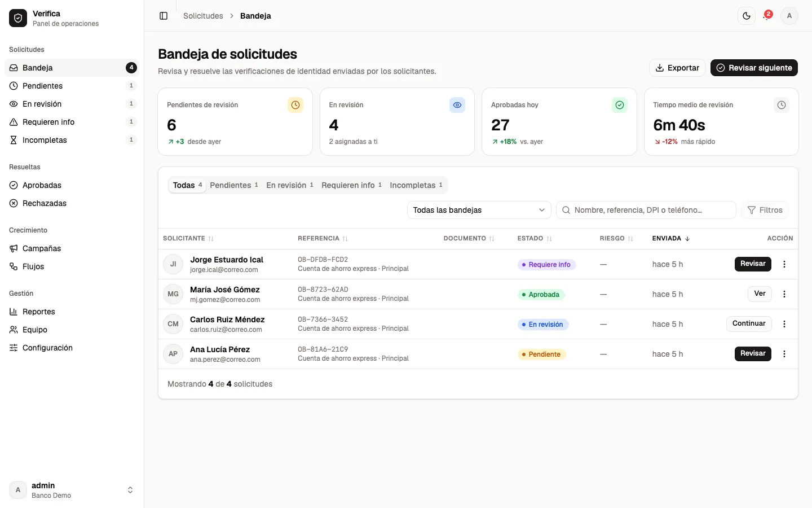
Task: Sort table by Documento column
Action: pyautogui.click(x=469, y=239)
